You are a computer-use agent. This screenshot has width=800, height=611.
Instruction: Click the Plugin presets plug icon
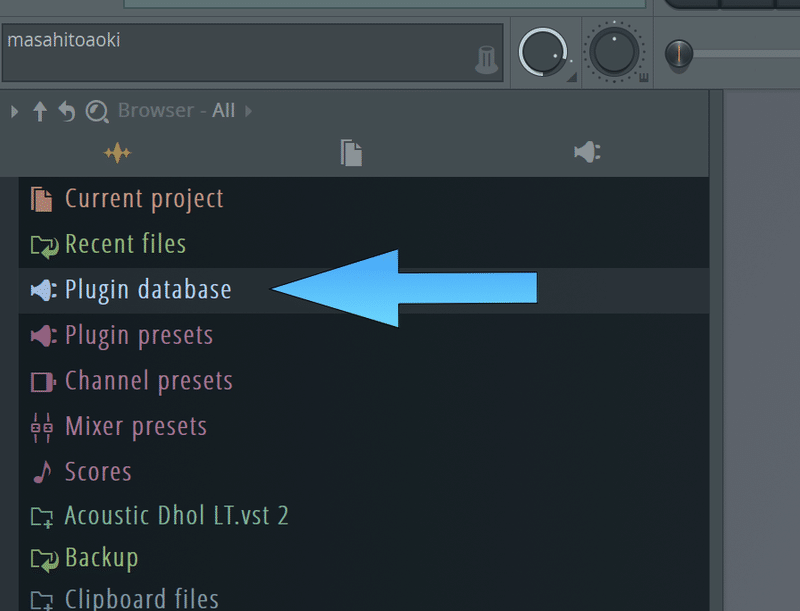click(43, 336)
